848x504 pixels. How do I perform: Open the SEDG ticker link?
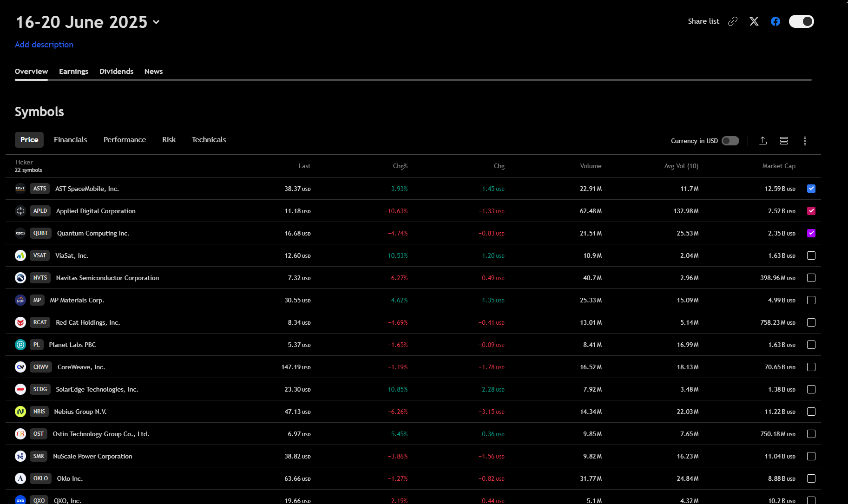pos(40,389)
